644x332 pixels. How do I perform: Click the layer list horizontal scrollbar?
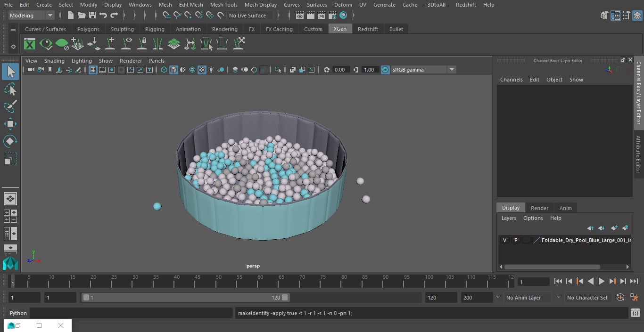[x=552, y=267]
